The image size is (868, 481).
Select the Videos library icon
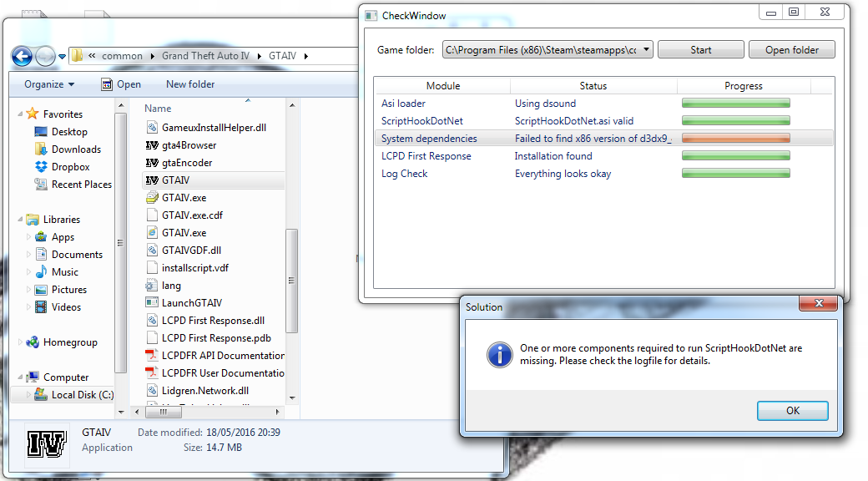pos(41,307)
